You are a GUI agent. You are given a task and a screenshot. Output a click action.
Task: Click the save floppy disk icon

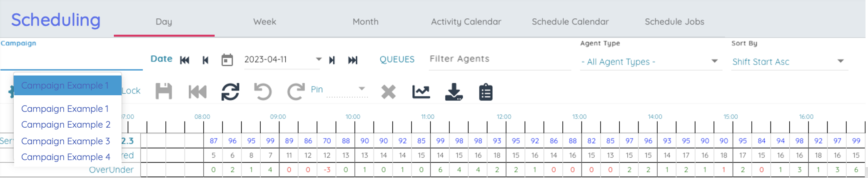click(x=164, y=91)
